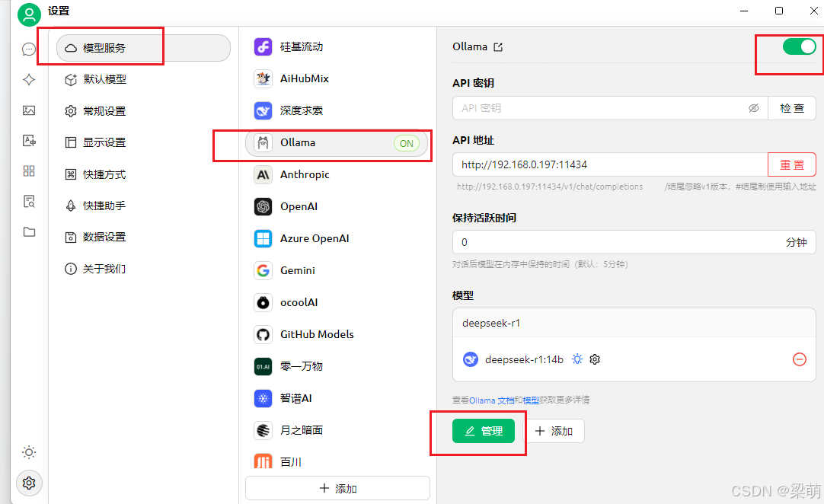Select the 零一万物 provider
824x504 pixels.
click(x=337, y=366)
